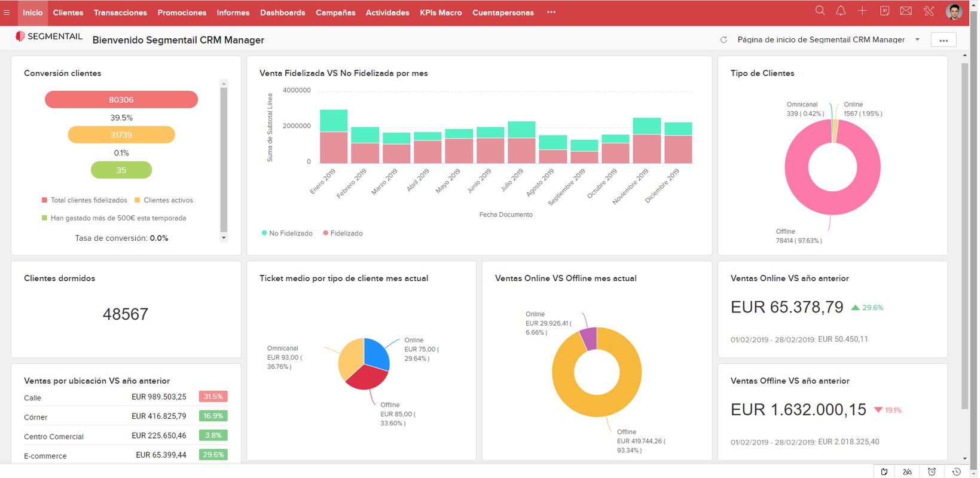Open the hamburger menu at top left
This screenshot has width=980, height=478.
click(x=7, y=13)
